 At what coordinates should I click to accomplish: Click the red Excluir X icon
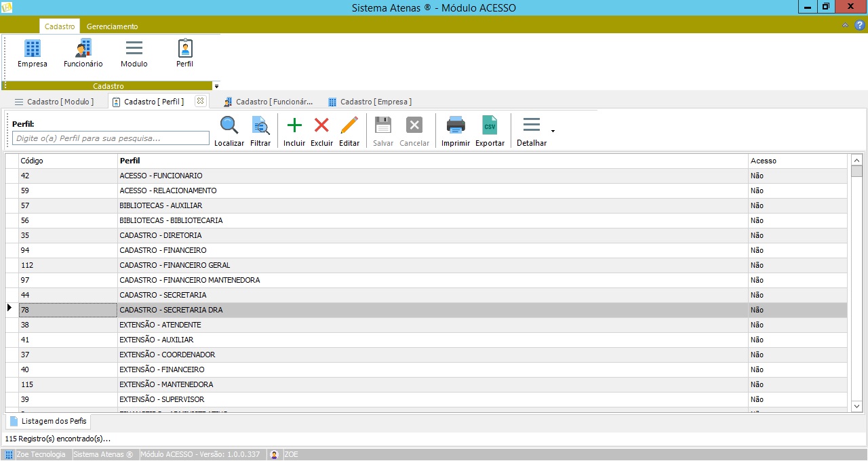pyautogui.click(x=321, y=125)
